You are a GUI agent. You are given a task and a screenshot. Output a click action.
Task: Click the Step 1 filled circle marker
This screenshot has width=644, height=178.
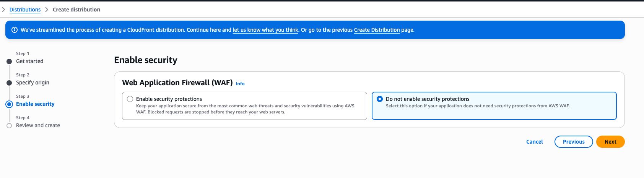click(9, 61)
